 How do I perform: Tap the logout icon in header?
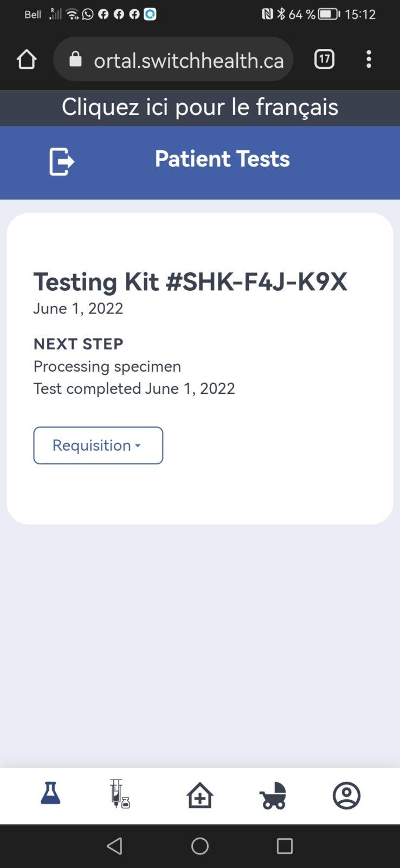[62, 161]
